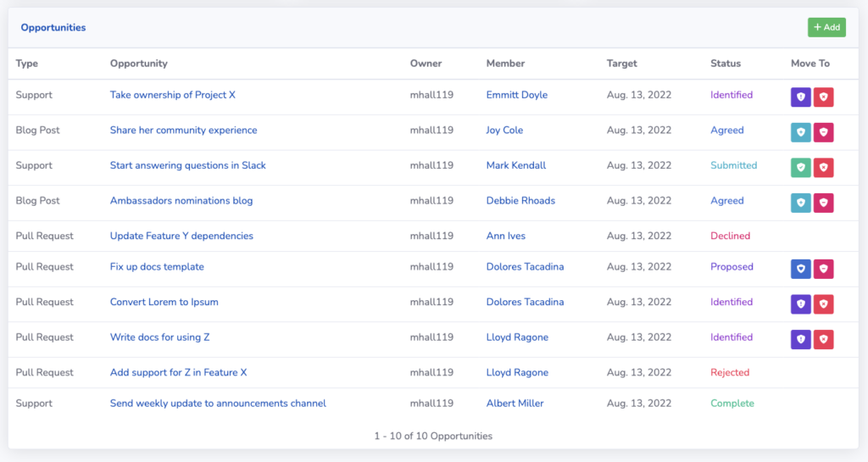
Task: Click red shield icon in Share her community experience row
Action: pyautogui.click(x=823, y=132)
